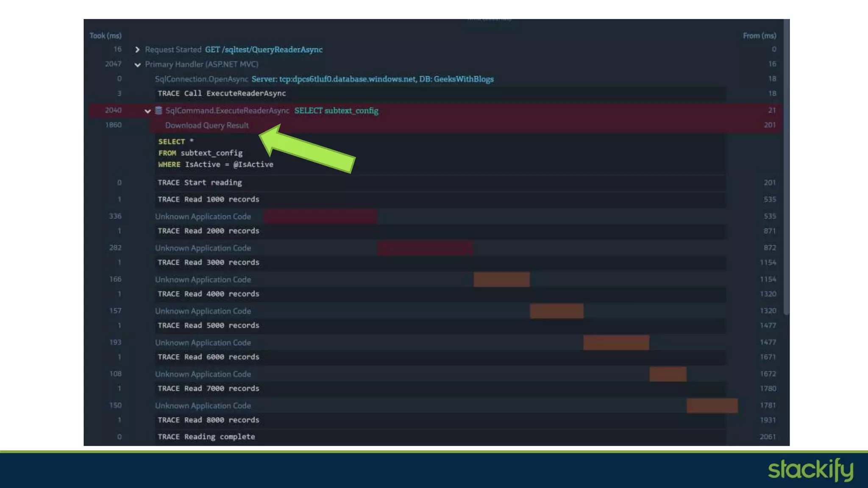Screen dimensions: 868x488
Task: Collapse the SqlCommand.ExecuteReaderAsync row chevron
Action: coord(147,111)
